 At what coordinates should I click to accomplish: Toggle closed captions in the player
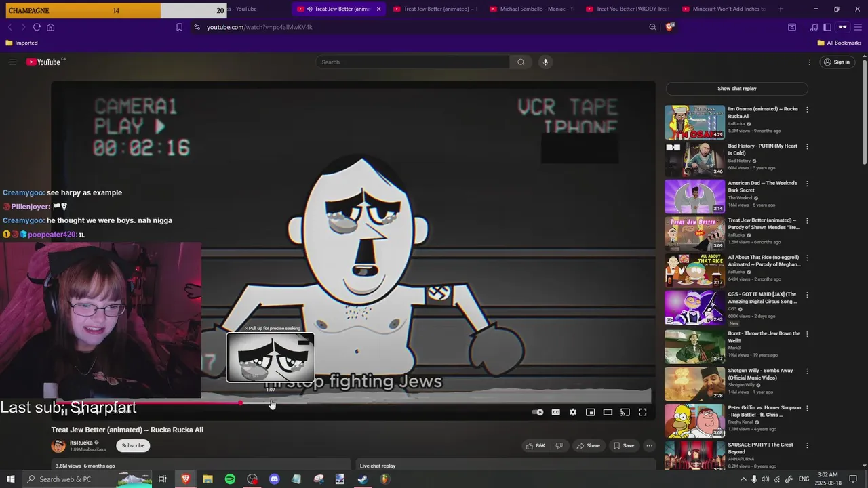coord(555,412)
